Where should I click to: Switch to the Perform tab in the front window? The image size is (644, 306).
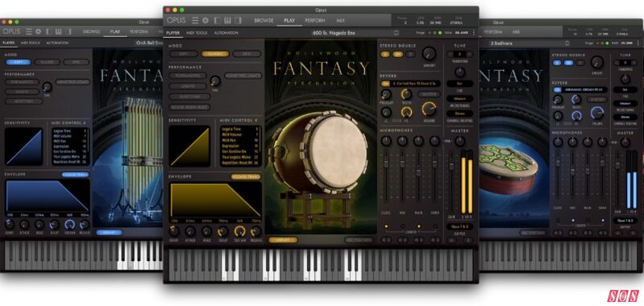coord(315,20)
